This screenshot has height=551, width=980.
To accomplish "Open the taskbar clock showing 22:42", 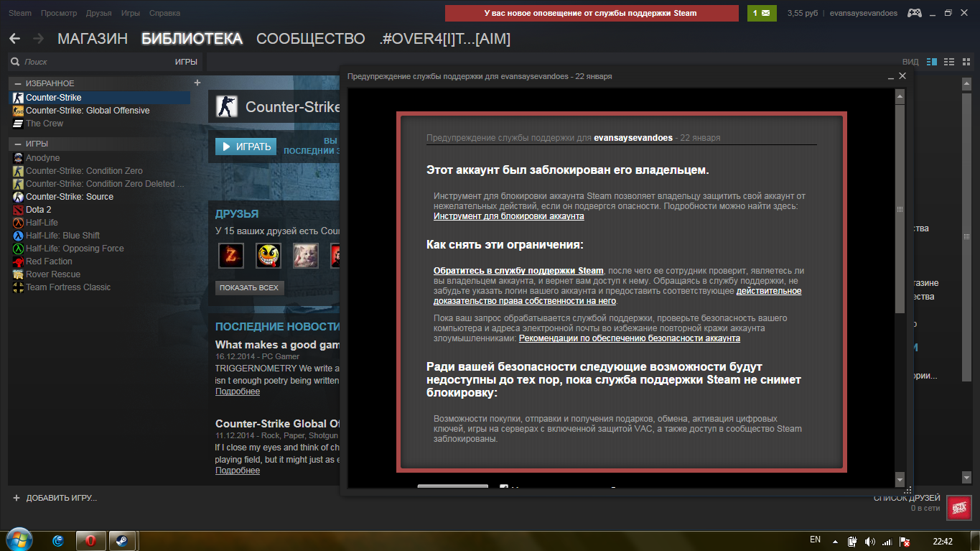I will (943, 541).
